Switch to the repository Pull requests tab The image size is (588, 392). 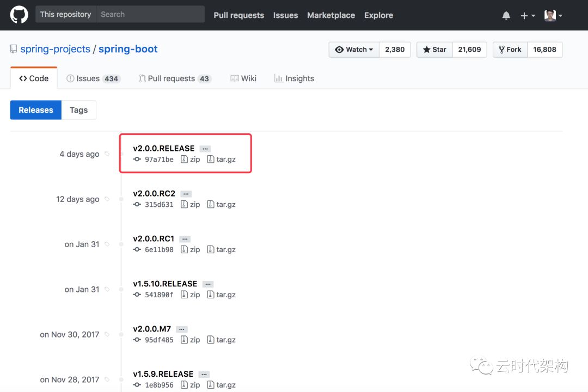coord(175,78)
